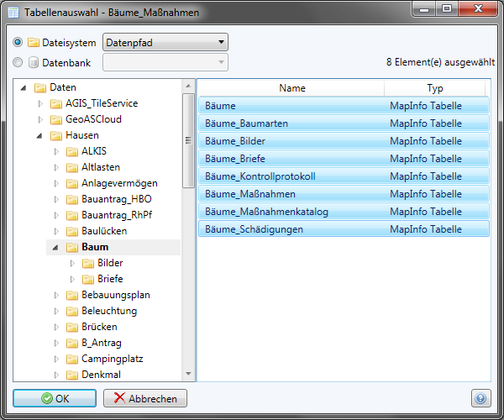Screen dimensions: 504x420
Task: Expand the Bauantrag_HBO node
Action: point(56,199)
